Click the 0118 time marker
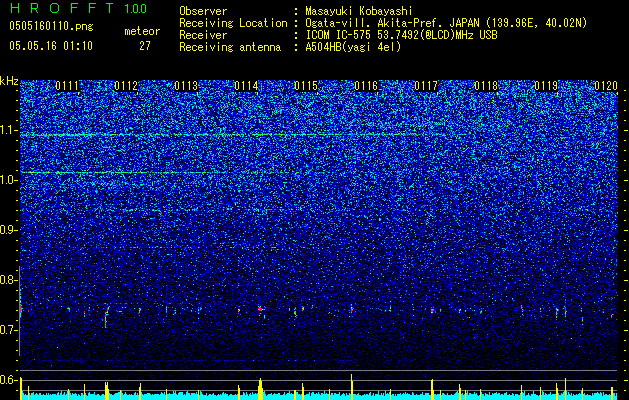This screenshot has height=400, width=629. click(486, 86)
